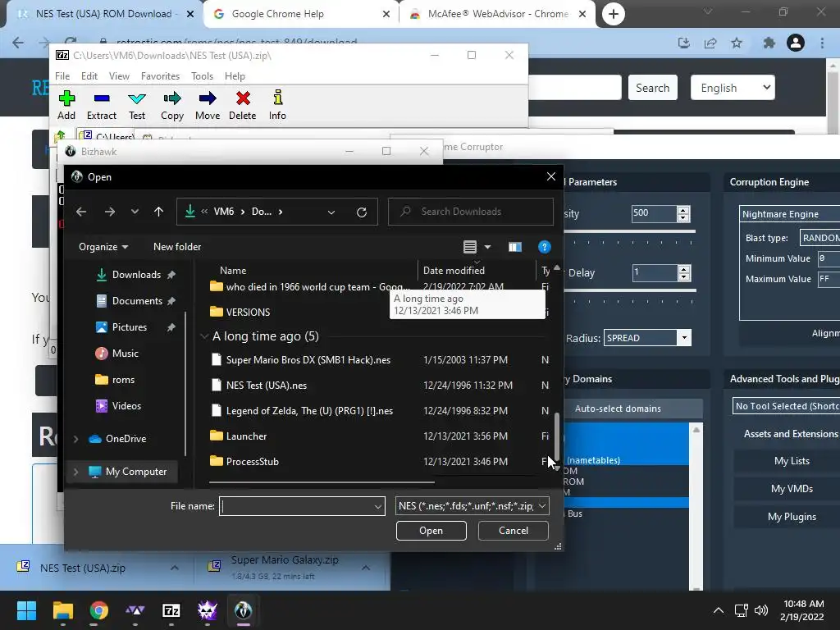Open the 7-Zip File menu
This screenshot has width=840, height=630.
62,76
